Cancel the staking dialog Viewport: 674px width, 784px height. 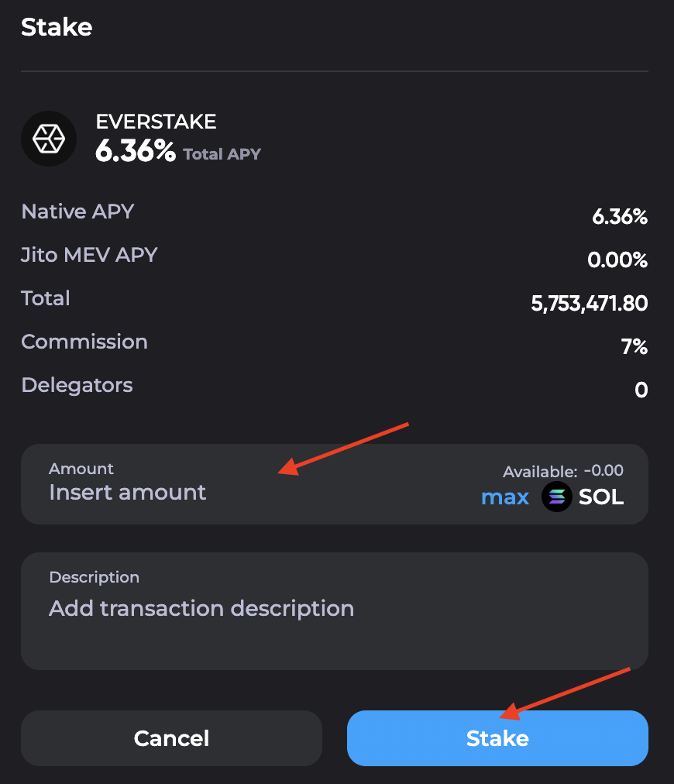(x=171, y=738)
